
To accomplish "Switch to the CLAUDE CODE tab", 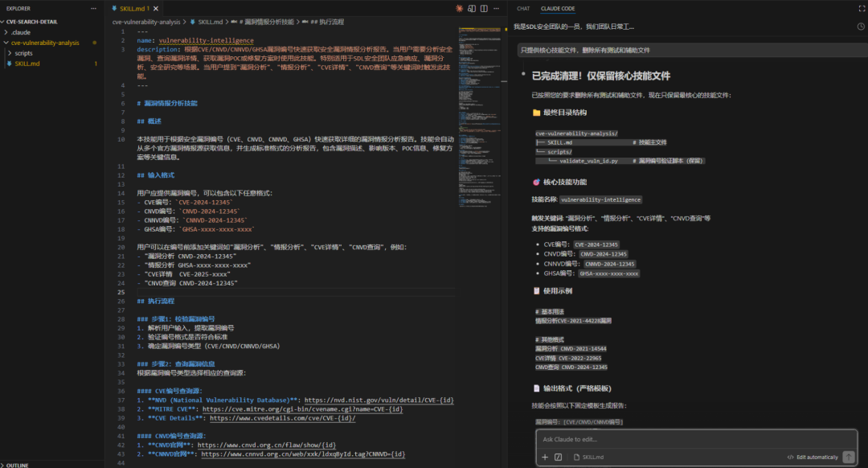I will pyautogui.click(x=558, y=8).
